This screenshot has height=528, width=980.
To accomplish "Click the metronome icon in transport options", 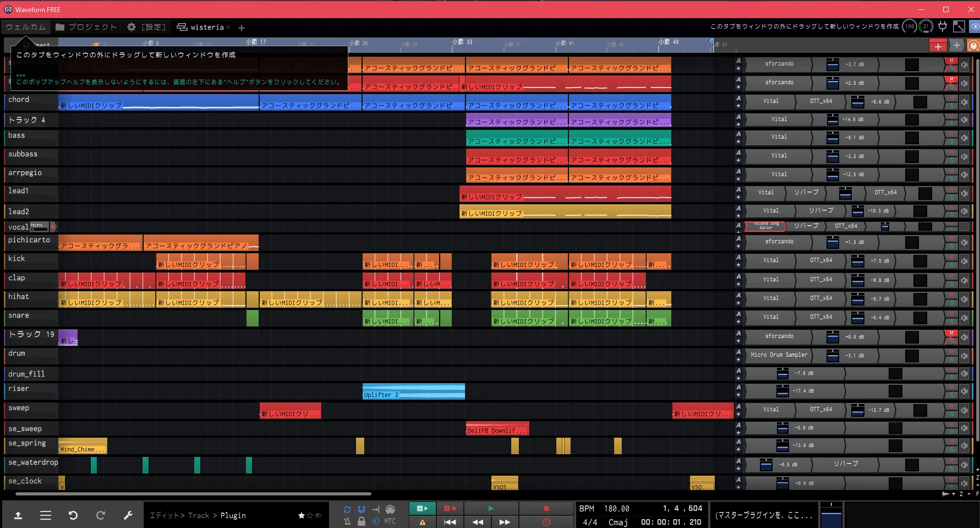I will (x=347, y=521).
